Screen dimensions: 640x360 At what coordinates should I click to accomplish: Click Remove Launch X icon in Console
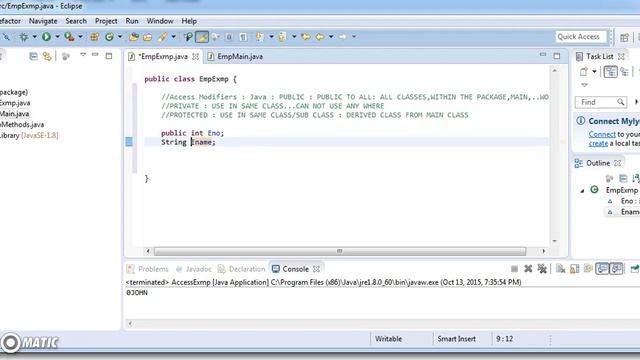528,269
